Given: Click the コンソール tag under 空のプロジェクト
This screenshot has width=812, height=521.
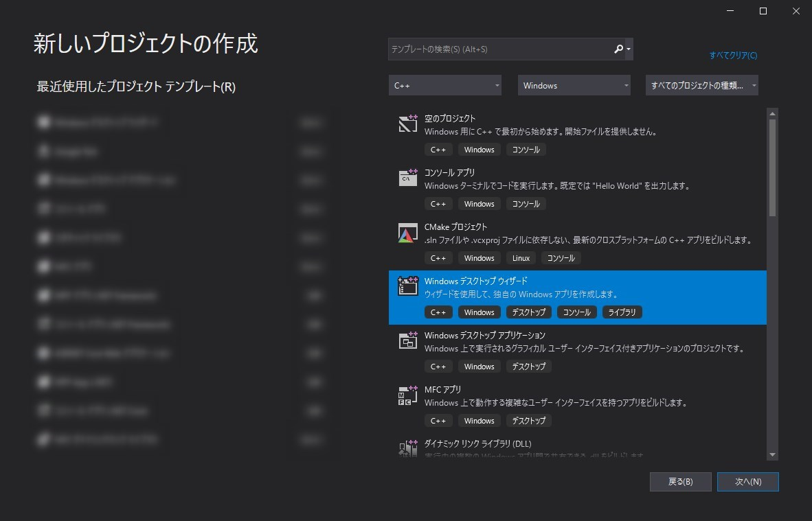Looking at the screenshot, I should (x=526, y=150).
